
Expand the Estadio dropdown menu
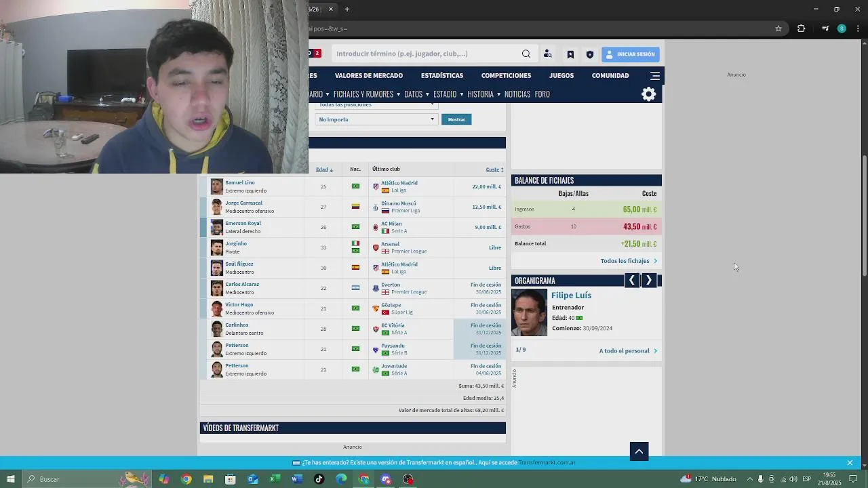pyautogui.click(x=448, y=94)
